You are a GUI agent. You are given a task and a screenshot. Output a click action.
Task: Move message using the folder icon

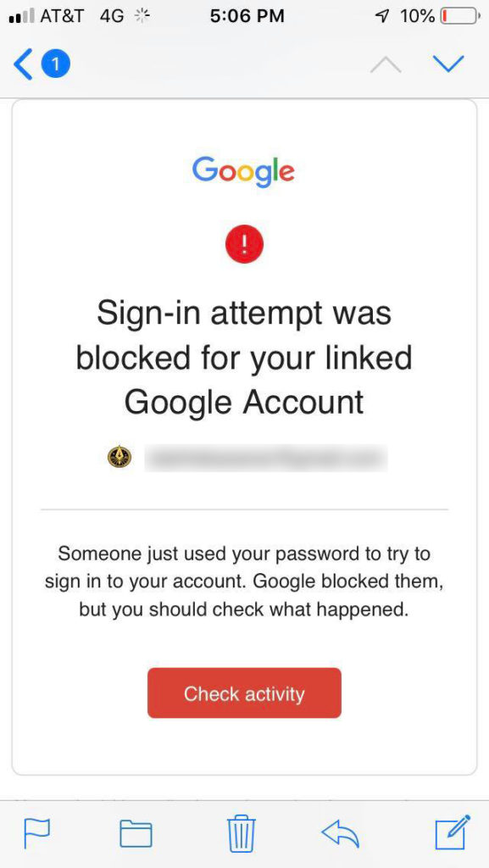[x=136, y=834]
